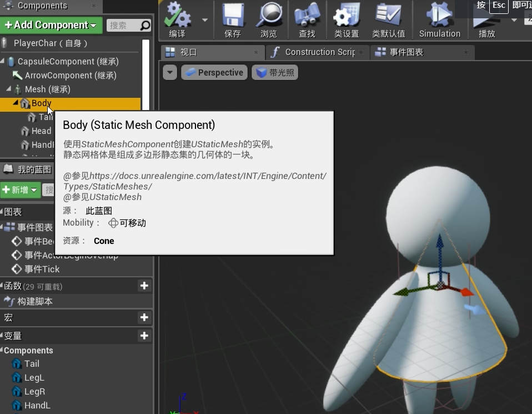Click the Compile (编译) toolbar icon
The height and width of the screenshot is (414, 532).
pos(178,17)
